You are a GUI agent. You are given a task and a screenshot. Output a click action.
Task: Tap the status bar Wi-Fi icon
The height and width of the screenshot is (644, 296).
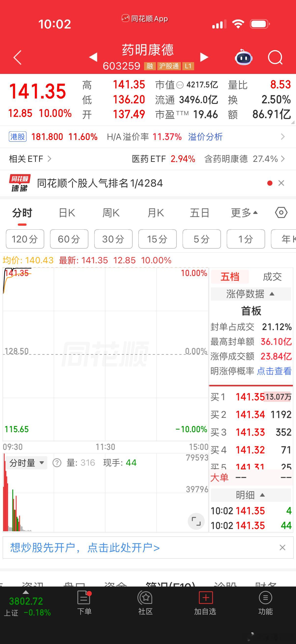coord(238,24)
